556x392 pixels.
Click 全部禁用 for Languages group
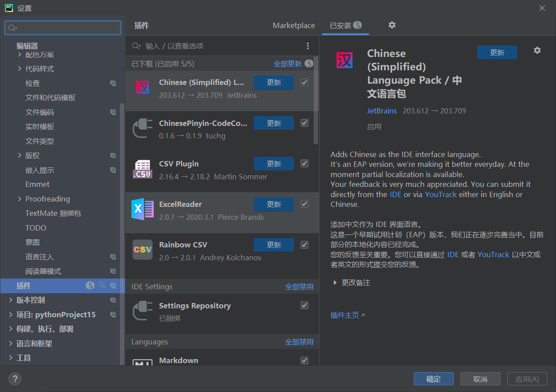[x=299, y=342]
